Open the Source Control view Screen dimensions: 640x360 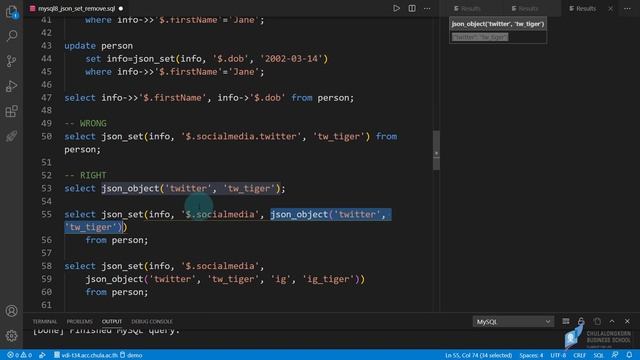coord(11,61)
